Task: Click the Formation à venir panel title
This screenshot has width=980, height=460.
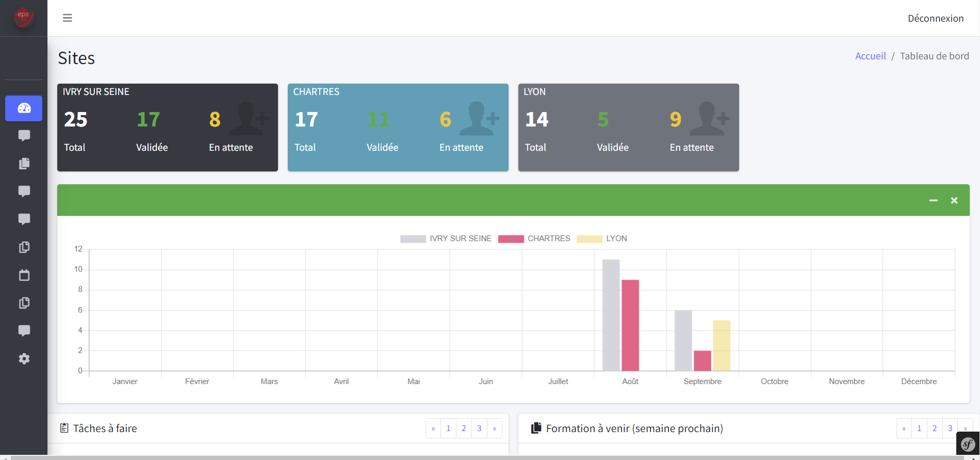Action: (x=634, y=429)
